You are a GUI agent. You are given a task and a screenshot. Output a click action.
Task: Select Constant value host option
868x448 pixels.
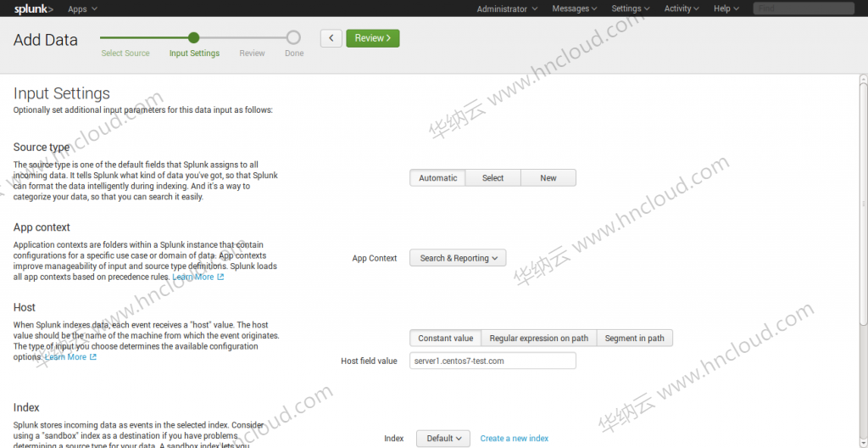446,339
